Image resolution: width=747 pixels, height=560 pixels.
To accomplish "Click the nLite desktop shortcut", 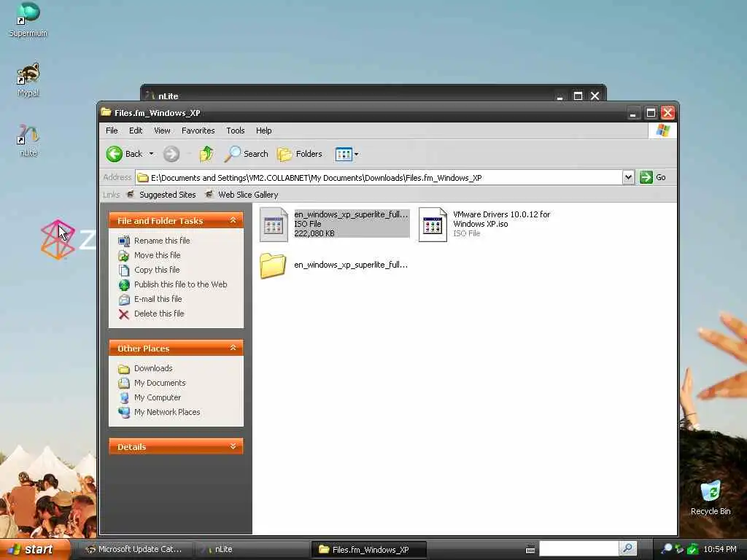I will pyautogui.click(x=28, y=140).
